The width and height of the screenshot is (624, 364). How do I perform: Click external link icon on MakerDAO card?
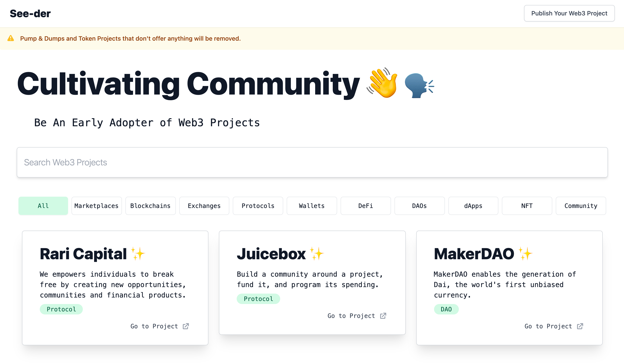(x=580, y=326)
